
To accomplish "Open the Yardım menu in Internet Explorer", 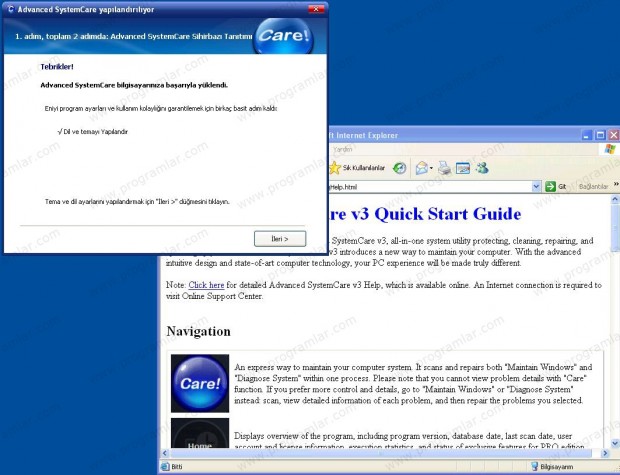I will [342, 149].
